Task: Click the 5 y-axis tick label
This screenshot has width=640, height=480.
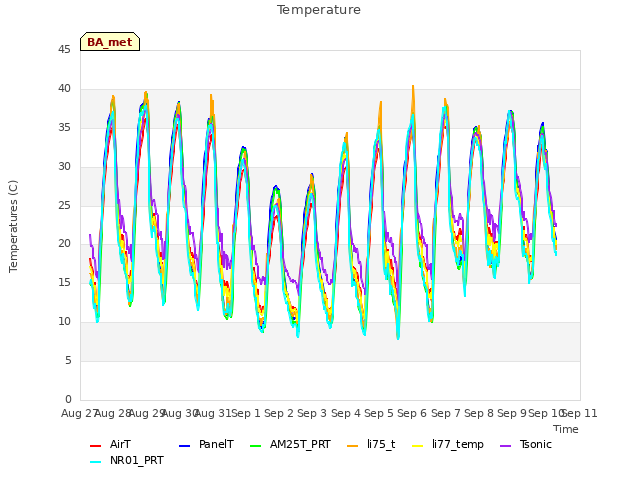Action: click(68, 360)
